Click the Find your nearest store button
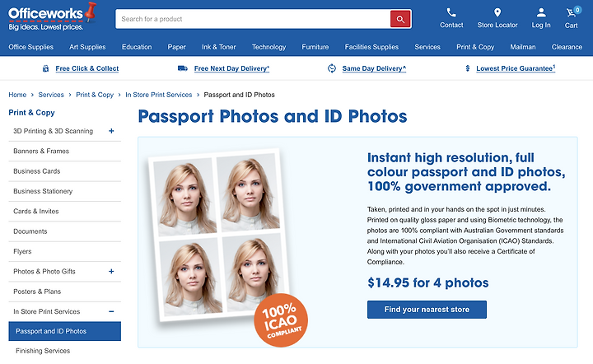 point(427,310)
